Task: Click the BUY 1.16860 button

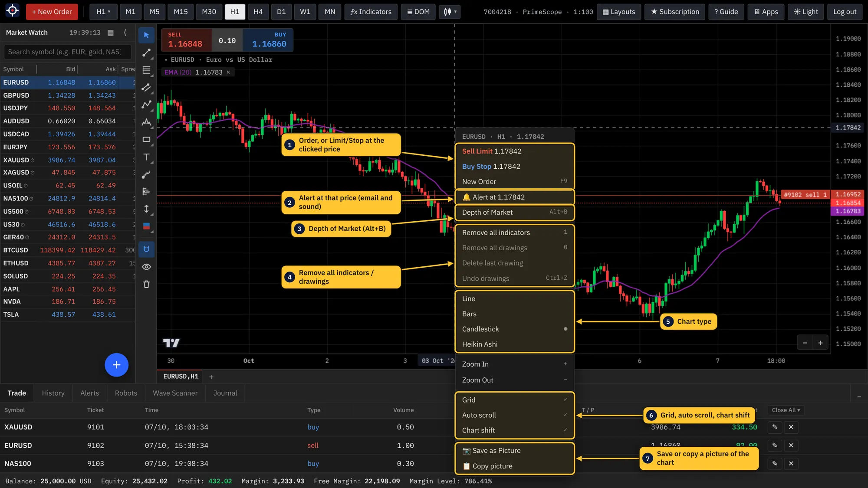Action: [x=269, y=40]
